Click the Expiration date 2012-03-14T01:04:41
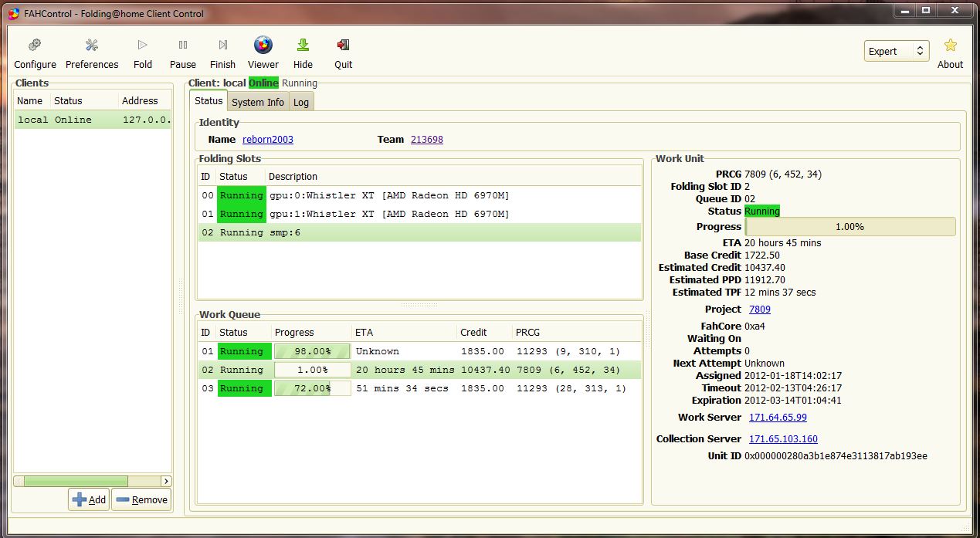 click(x=793, y=401)
